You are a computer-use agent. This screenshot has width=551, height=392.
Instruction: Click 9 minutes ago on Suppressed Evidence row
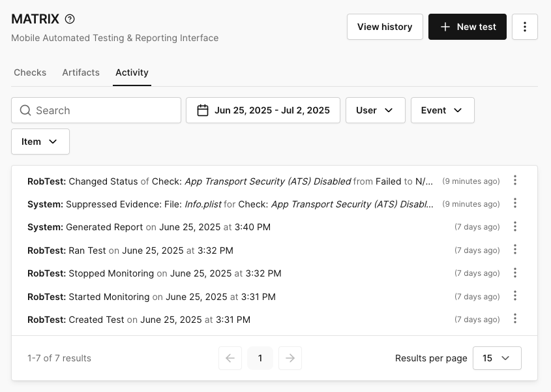[471, 204]
